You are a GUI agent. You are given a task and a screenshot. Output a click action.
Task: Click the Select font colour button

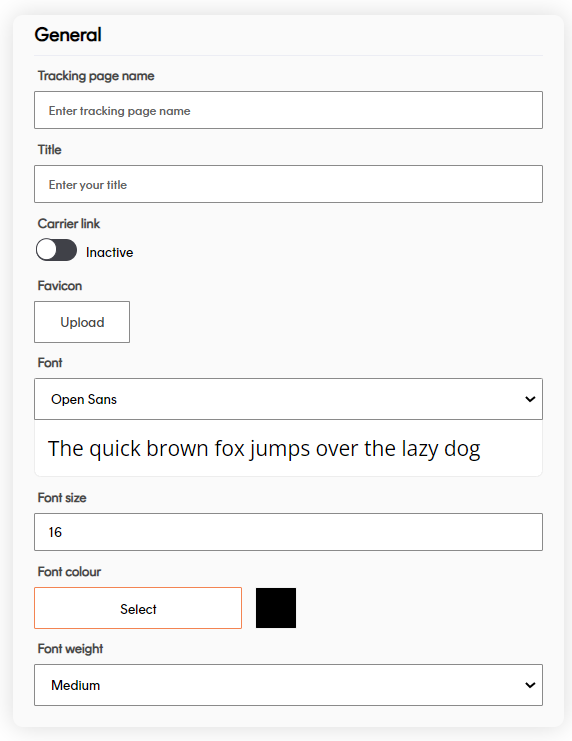pos(138,608)
